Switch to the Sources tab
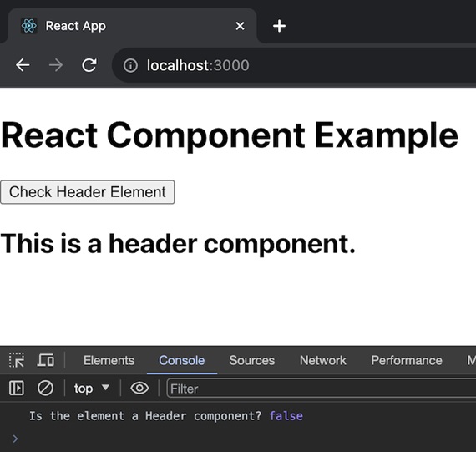This screenshot has height=452, width=476. pyautogui.click(x=252, y=361)
